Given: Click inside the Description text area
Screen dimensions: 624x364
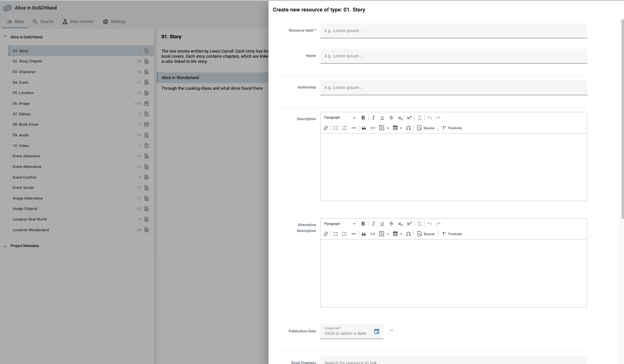Looking at the screenshot, I should point(454,167).
